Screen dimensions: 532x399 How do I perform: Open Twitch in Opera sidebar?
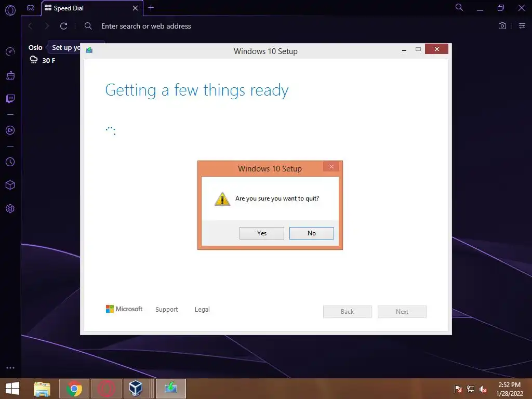click(10, 99)
